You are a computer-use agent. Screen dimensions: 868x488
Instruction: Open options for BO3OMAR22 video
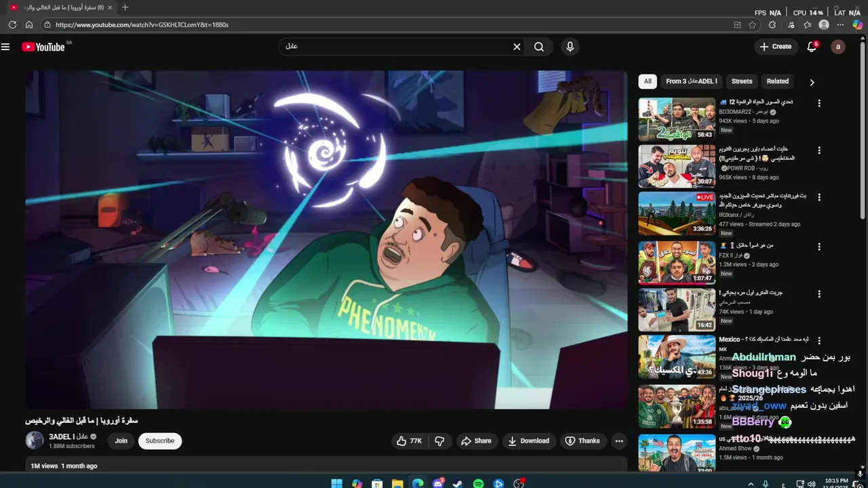point(819,104)
